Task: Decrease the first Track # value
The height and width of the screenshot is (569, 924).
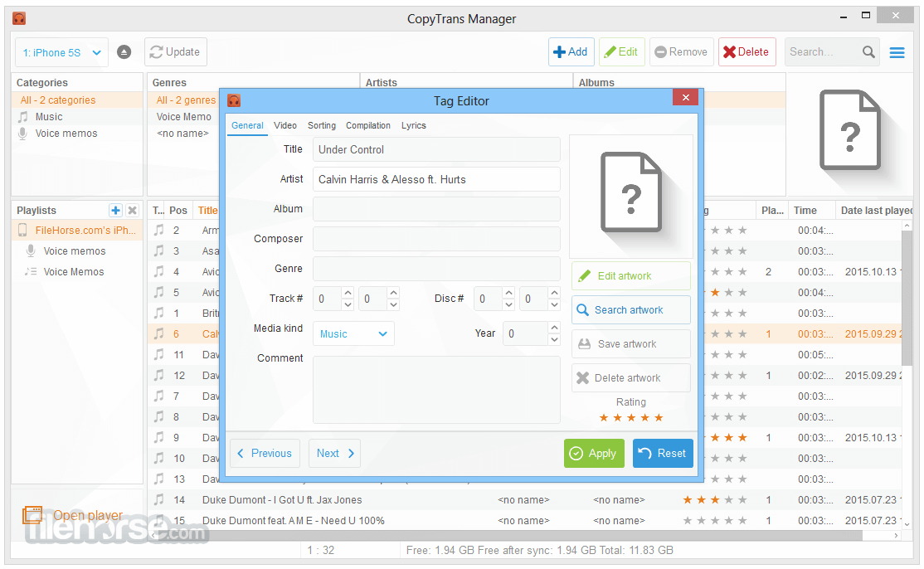Action: click(348, 304)
